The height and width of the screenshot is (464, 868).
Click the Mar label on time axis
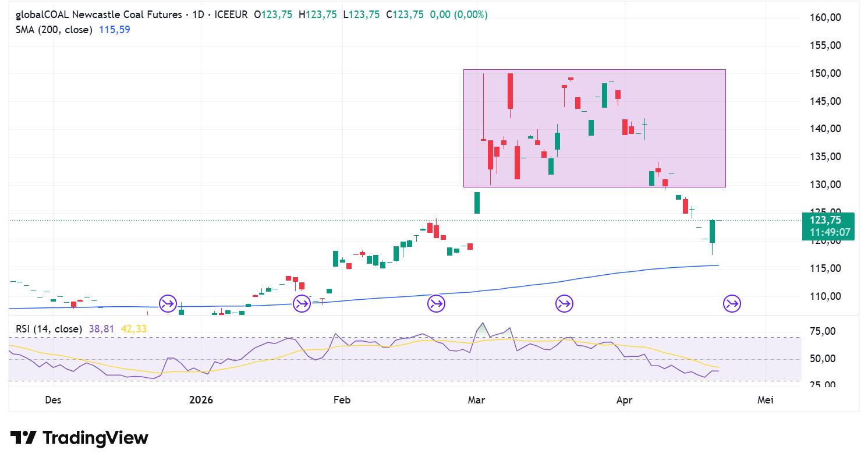pos(476,400)
